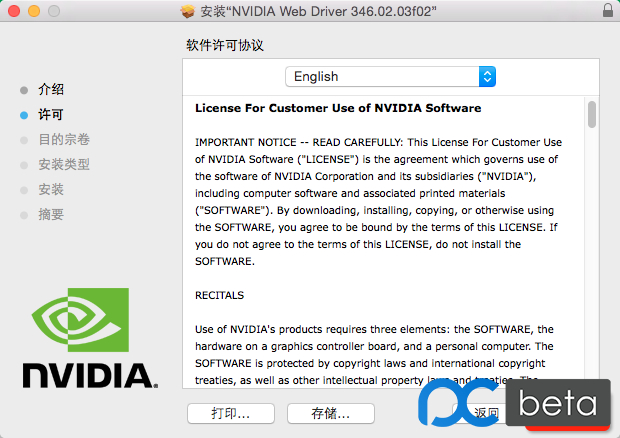620x438 pixels.
Task: Click the blue dropdown arrows beside English
Action: (487, 76)
